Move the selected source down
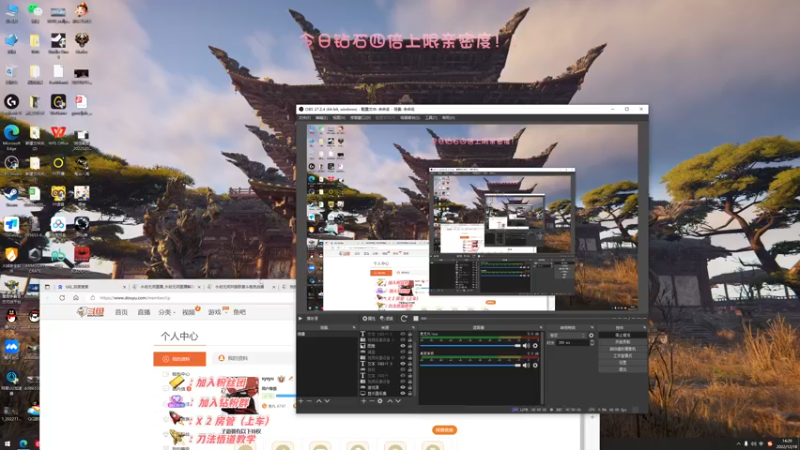 398,401
